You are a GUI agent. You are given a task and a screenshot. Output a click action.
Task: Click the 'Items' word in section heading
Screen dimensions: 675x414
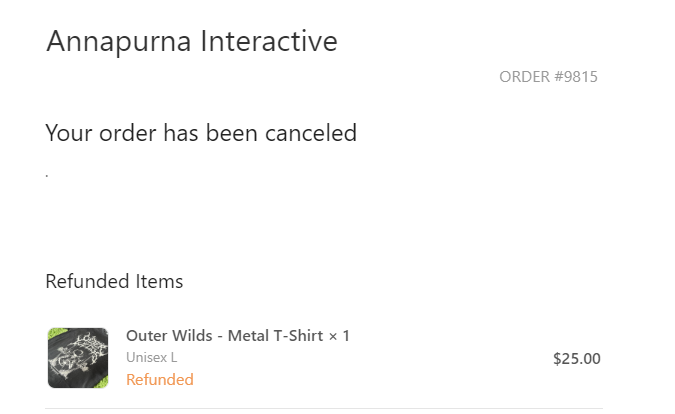tap(159, 281)
